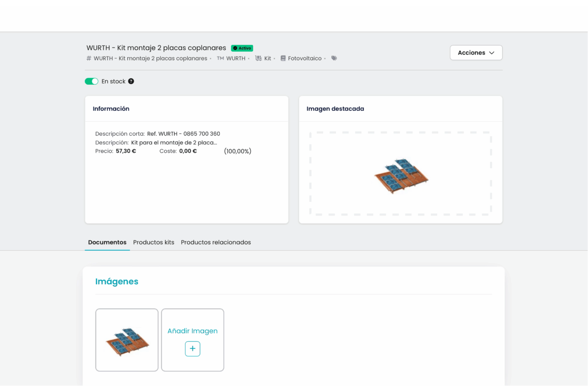Viewport: 588px width, 392px height.
Task: Click the En stock help question icon
Action: 131,81
